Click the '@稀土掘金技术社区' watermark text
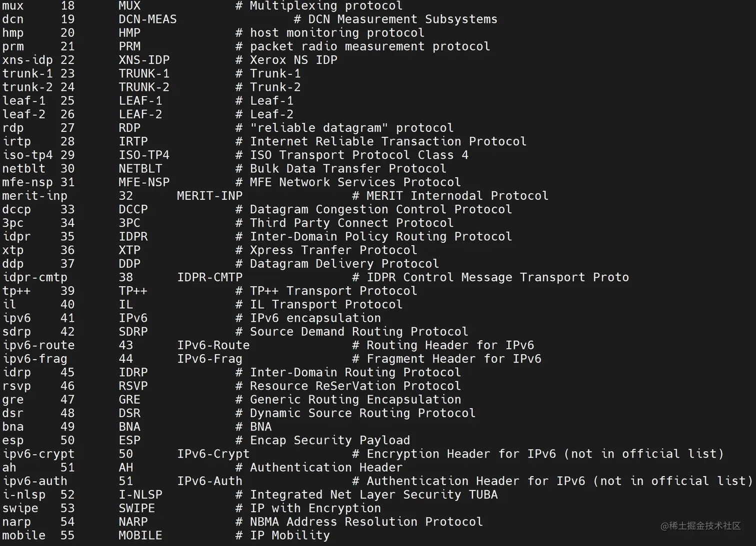This screenshot has height=546, width=756. pos(700,526)
